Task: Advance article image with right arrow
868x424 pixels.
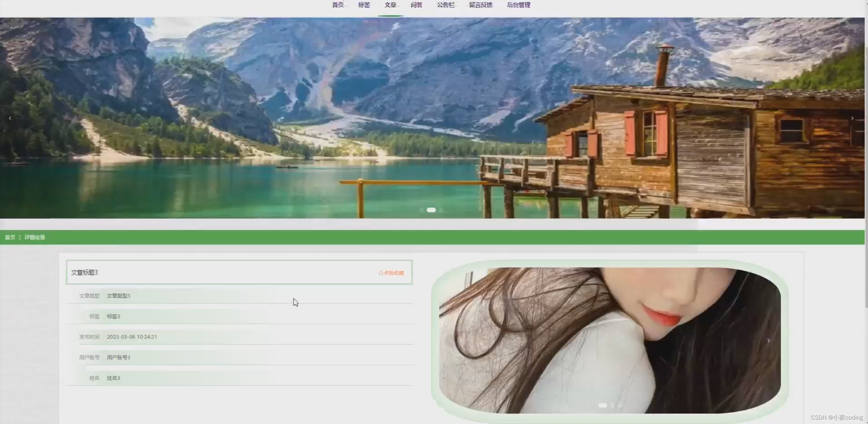Action: pos(768,340)
